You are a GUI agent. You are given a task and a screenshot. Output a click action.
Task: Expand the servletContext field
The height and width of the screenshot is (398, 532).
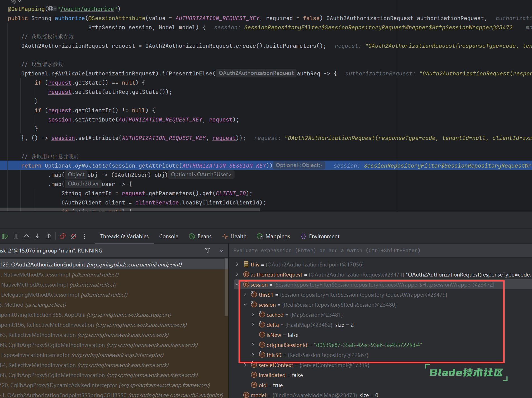245,365
